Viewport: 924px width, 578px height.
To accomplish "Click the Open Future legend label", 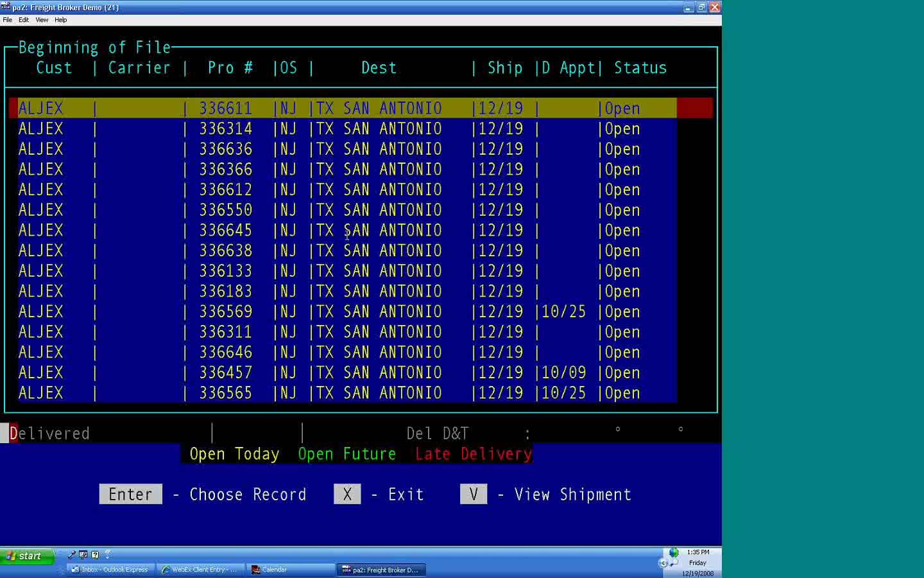I will (347, 454).
